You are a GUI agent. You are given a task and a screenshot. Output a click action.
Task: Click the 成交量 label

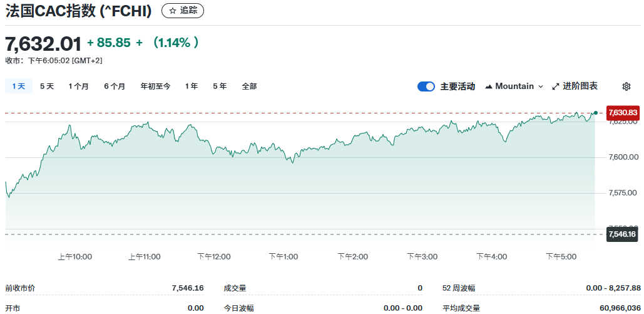(x=235, y=288)
